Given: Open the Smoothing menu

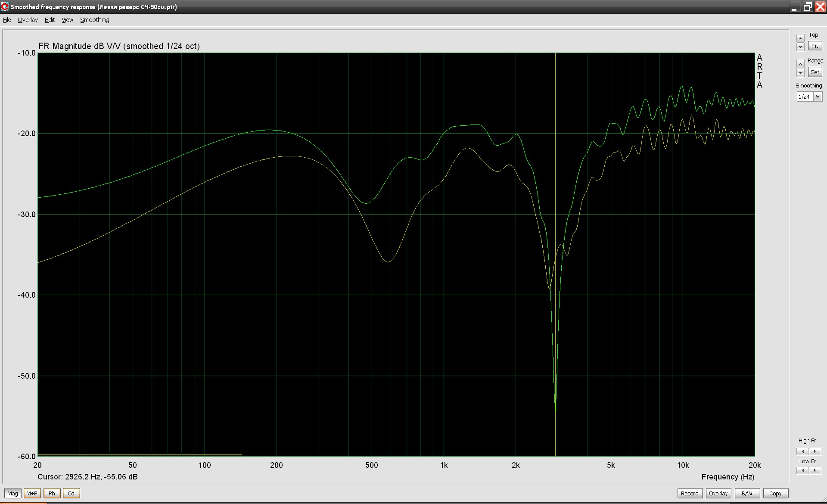Looking at the screenshot, I should [x=95, y=20].
